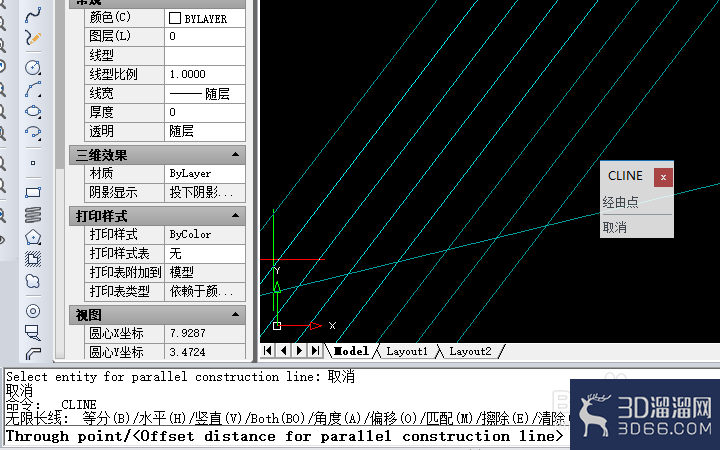Screen dimensions: 720x450
Task: Jump to first layout tab arrow
Action: 268,351
